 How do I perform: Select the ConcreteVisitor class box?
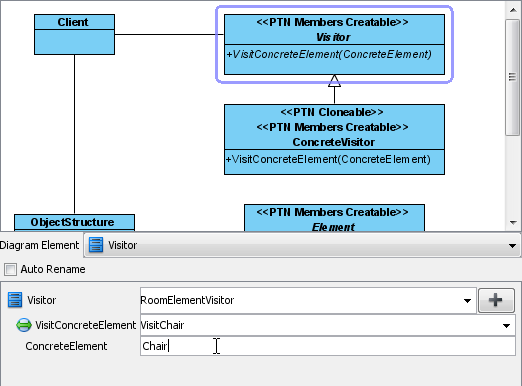coord(334,139)
